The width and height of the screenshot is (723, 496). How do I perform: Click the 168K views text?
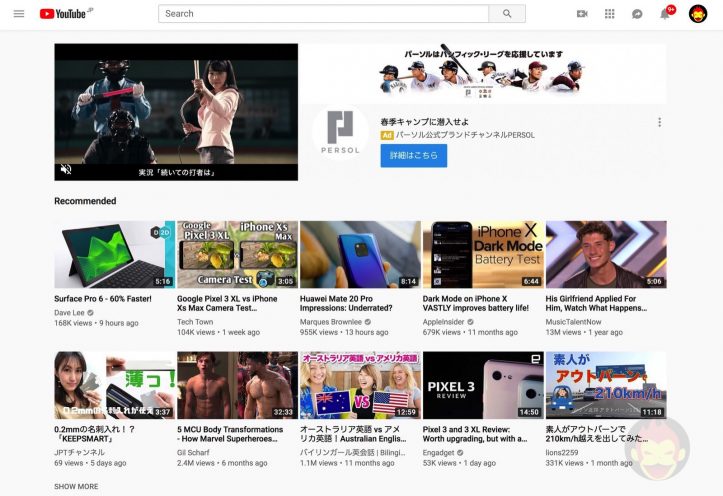pos(73,323)
